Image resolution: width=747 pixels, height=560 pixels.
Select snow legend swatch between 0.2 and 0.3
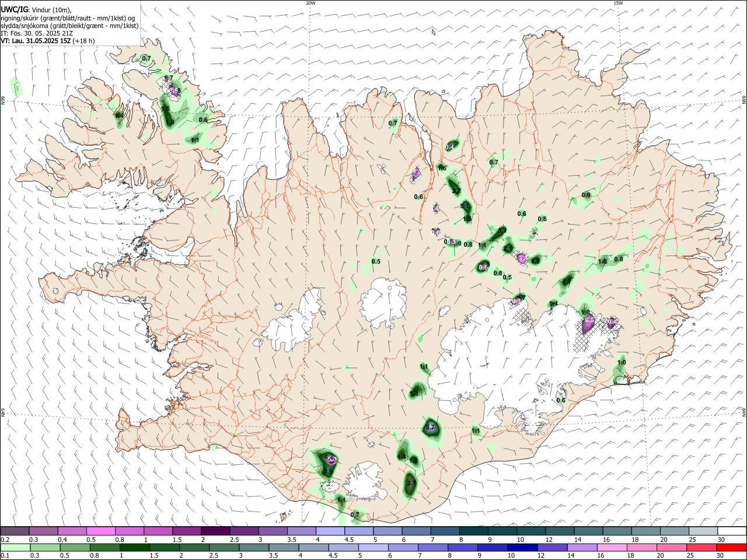[x=15, y=531]
